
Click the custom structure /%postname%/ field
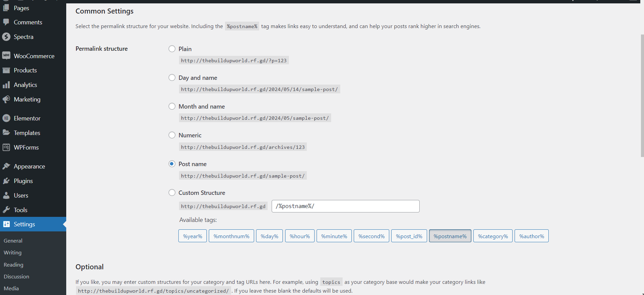click(345, 206)
